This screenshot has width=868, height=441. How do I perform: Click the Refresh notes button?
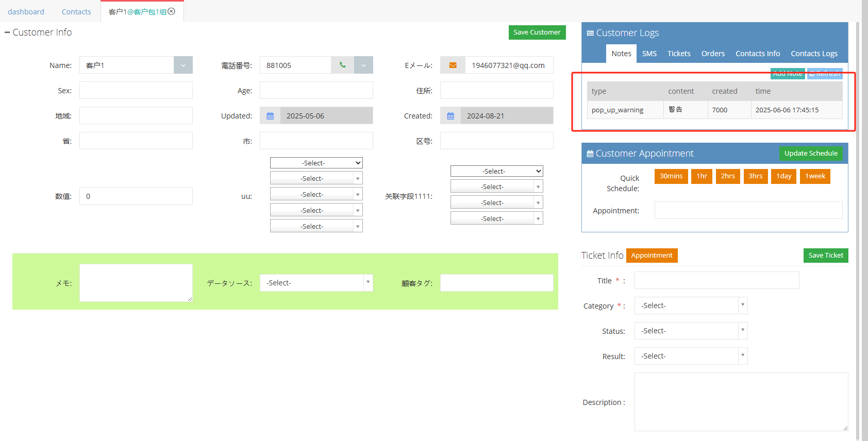pos(825,73)
